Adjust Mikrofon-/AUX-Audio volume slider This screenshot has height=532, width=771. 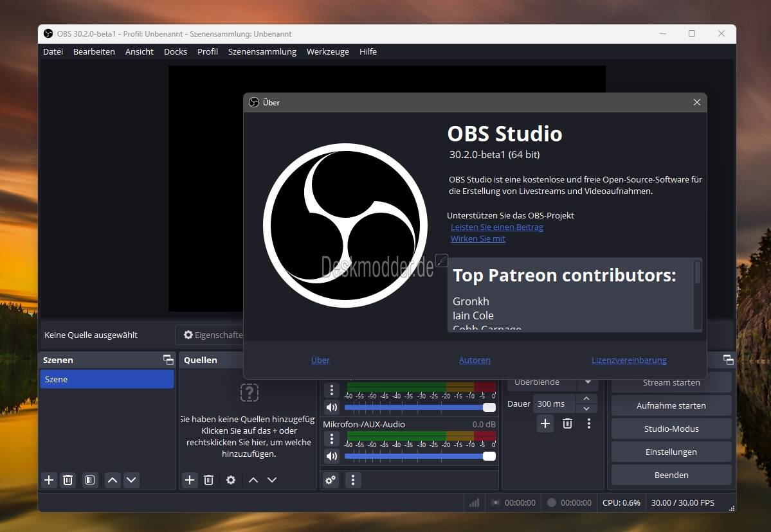click(x=420, y=456)
